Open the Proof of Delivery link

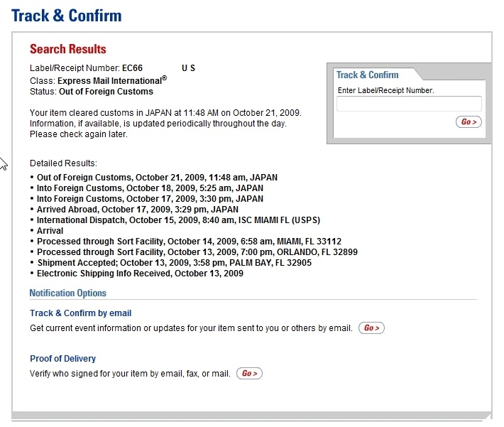[x=62, y=359]
